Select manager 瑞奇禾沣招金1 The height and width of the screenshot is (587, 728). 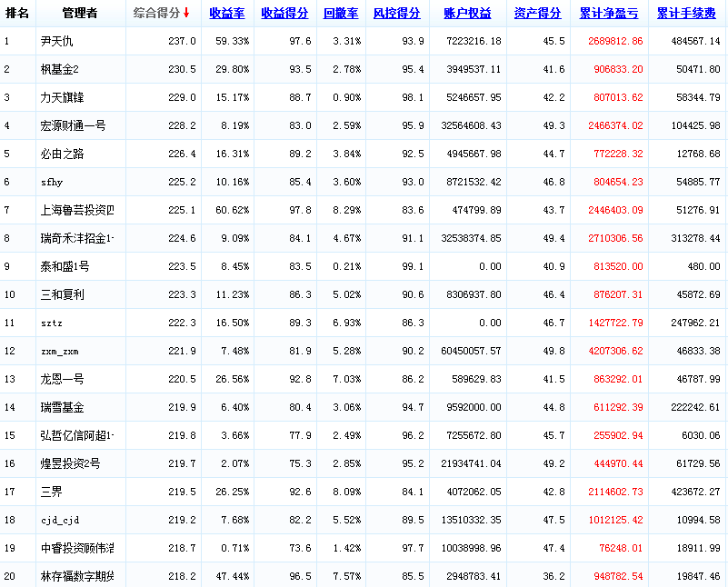pos(77,238)
